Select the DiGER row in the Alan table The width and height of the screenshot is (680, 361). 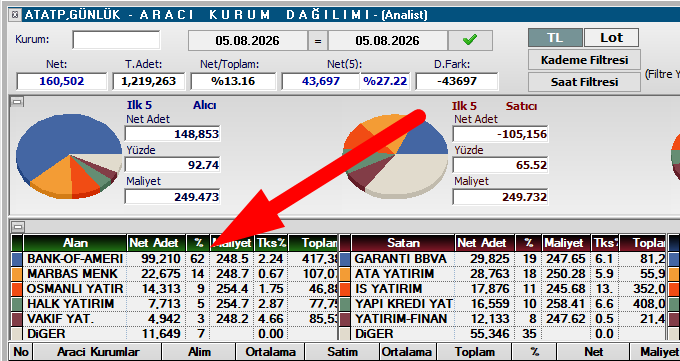[x=174, y=334]
